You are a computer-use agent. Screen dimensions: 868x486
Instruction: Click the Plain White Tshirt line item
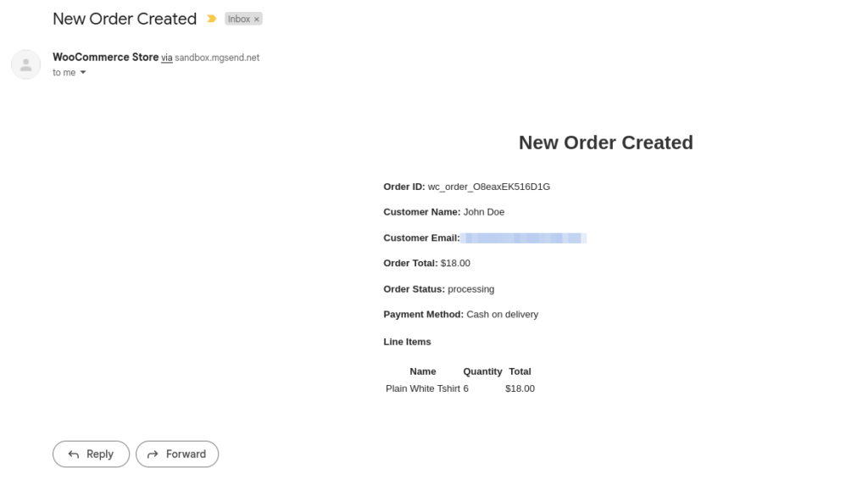(422, 388)
